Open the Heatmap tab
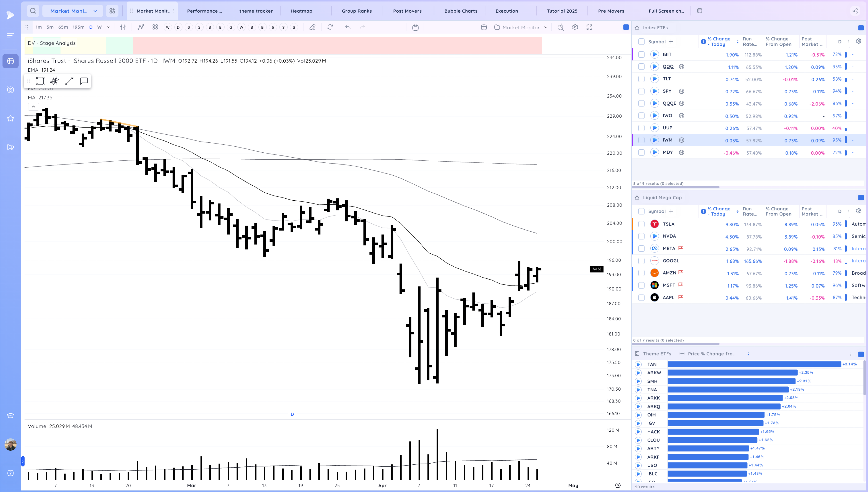Image resolution: width=868 pixels, height=492 pixels. [x=301, y=11]
